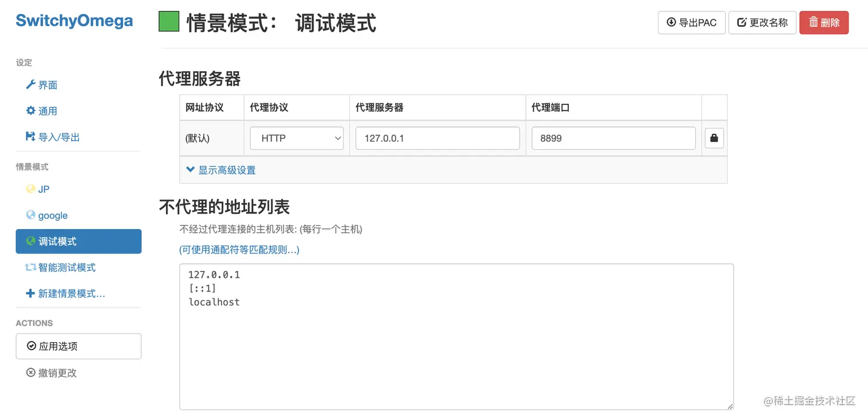The image size is (868, 419).
Task: Click the download icon in 导出PAC
Action: (x=671, y=22)
